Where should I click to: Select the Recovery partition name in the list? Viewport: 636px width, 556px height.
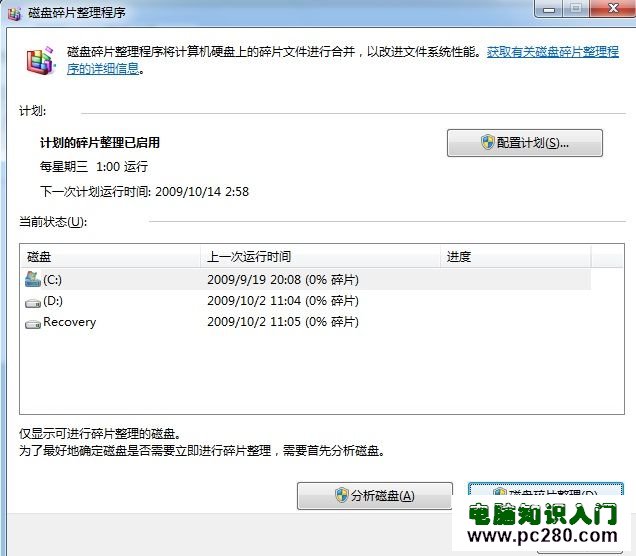pos(70,323)
